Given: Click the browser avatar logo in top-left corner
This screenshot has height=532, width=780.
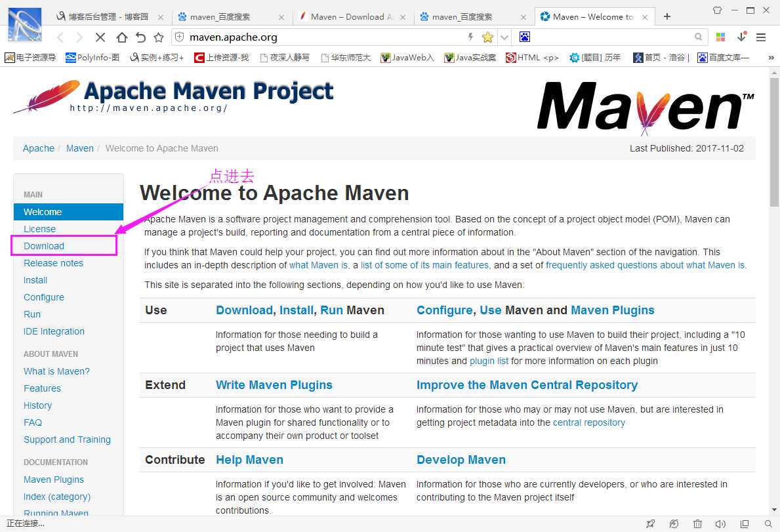Looking at the screenshot, I should click(x=25, y=24).
